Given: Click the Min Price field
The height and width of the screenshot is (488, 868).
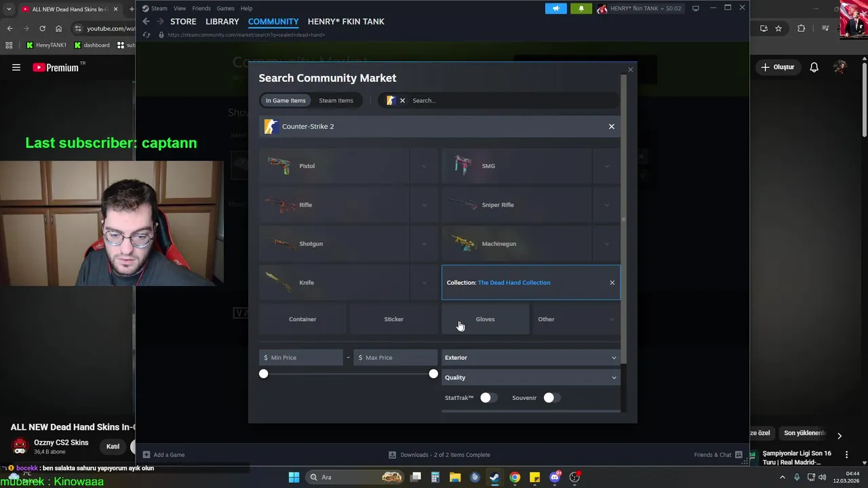Looking at the screenshot, I should click(301, 358).
